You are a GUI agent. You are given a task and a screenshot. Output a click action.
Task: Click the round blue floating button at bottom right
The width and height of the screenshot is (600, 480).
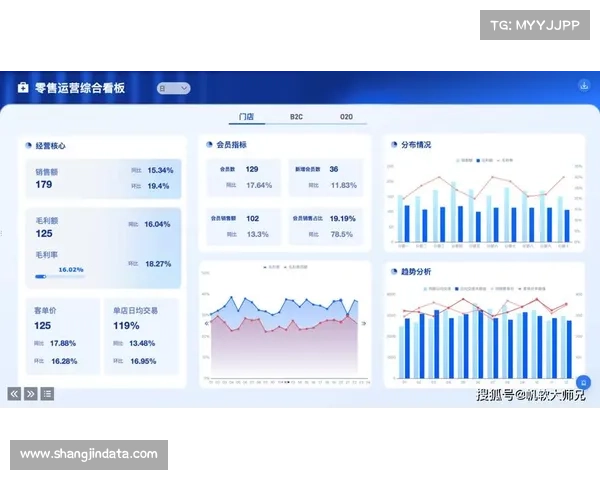pyautogui.click(x=584, y=382)
